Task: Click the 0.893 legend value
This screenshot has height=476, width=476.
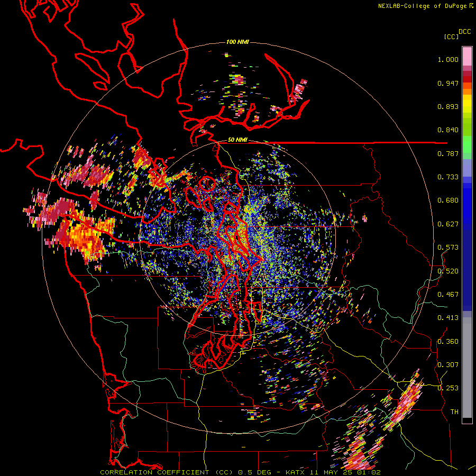Action: [x=448, y=106]
